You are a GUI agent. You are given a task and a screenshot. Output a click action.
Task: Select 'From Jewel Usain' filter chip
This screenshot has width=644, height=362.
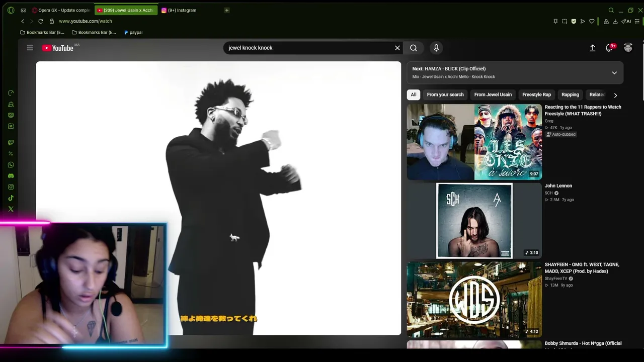point(493,95)
